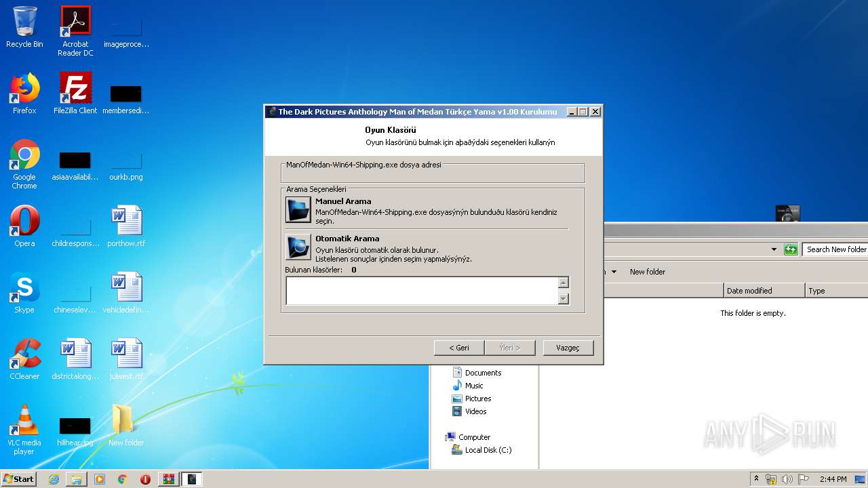Screen dimensions: 868x488
Task: Click the Otomatik Arama search icon
Action: (x=298, y=247)
